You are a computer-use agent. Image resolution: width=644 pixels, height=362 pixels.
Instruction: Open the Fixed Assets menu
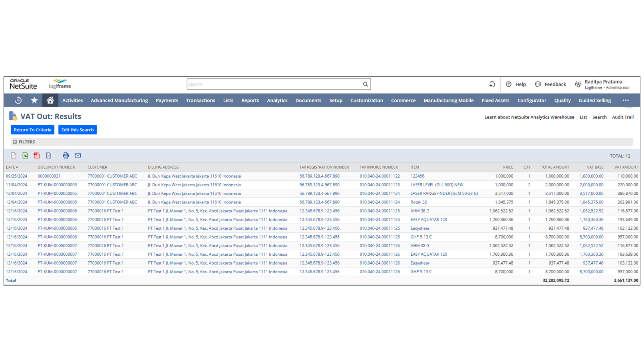tap(495, 100)
